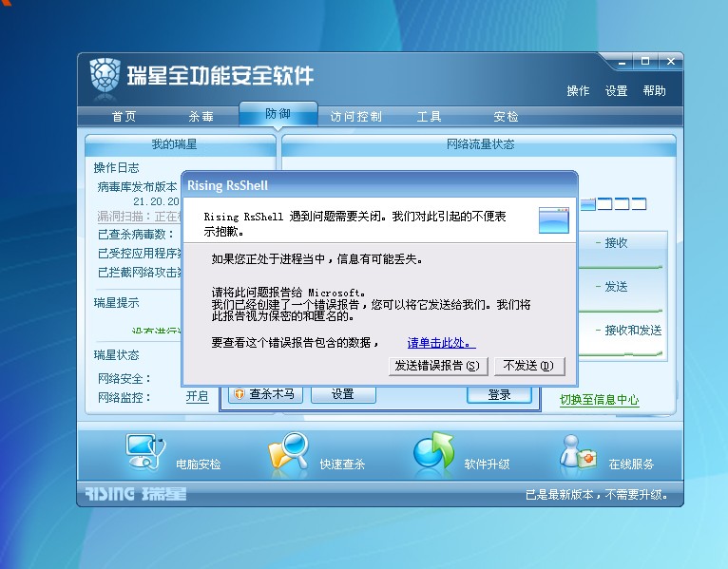
Task: Open the 访问控制 tab
Action: click(x=356, y=116)
